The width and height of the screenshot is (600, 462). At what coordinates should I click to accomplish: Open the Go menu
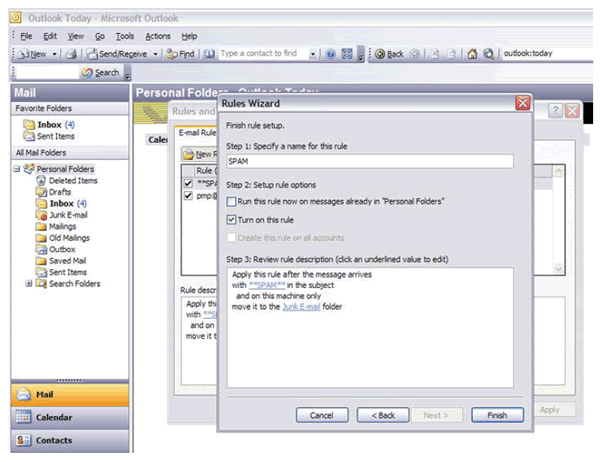(100, 36)
